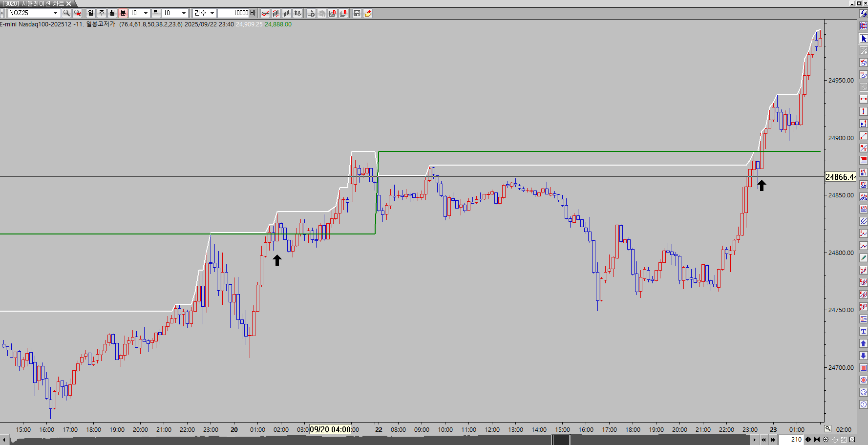
Task: Select the arrow pointer tool in sidebar
Action: tap(863, 39)
